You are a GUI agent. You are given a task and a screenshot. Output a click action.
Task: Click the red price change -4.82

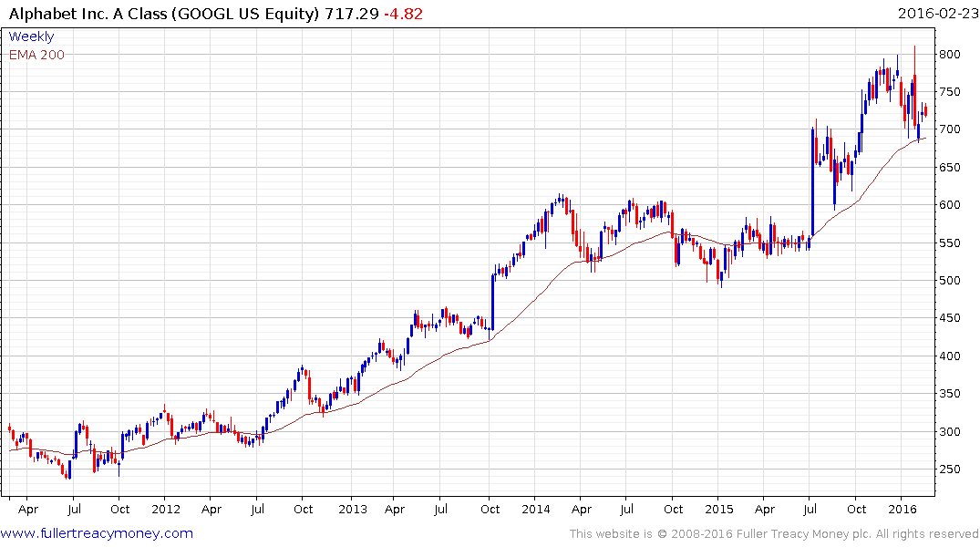point(403,14)
